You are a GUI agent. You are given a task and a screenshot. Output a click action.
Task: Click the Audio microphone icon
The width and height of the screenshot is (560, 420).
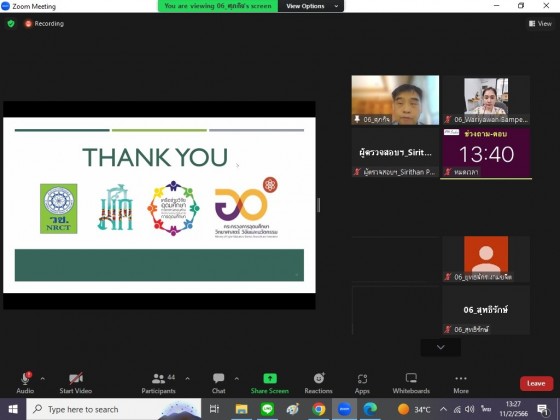click(x=25, y=379)
